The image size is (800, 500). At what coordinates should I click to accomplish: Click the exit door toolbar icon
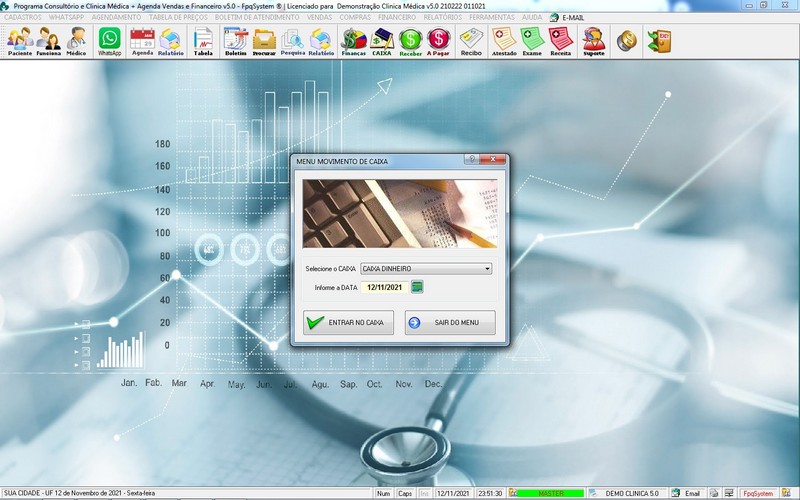pyautogui.click(x=659, y=41)
